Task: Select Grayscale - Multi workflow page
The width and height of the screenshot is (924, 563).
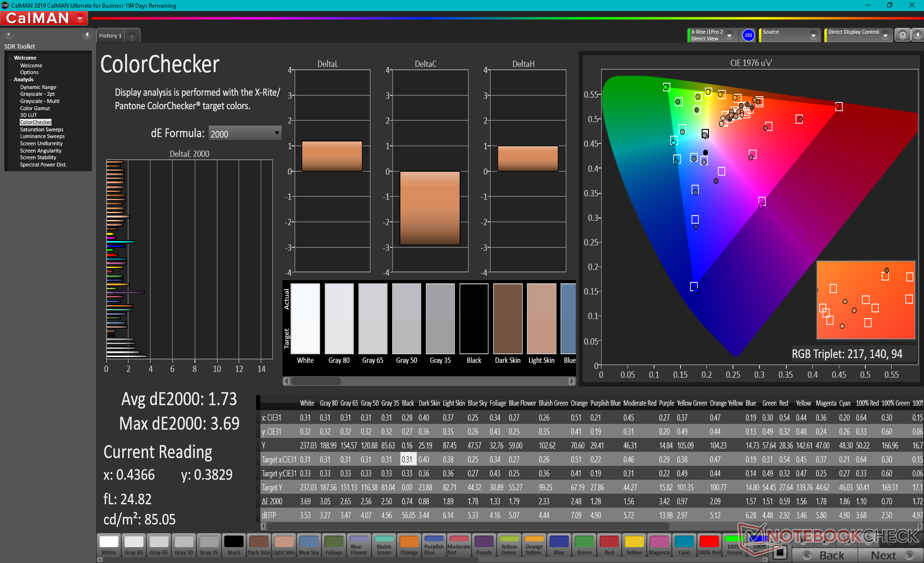Action: (39, 101)
